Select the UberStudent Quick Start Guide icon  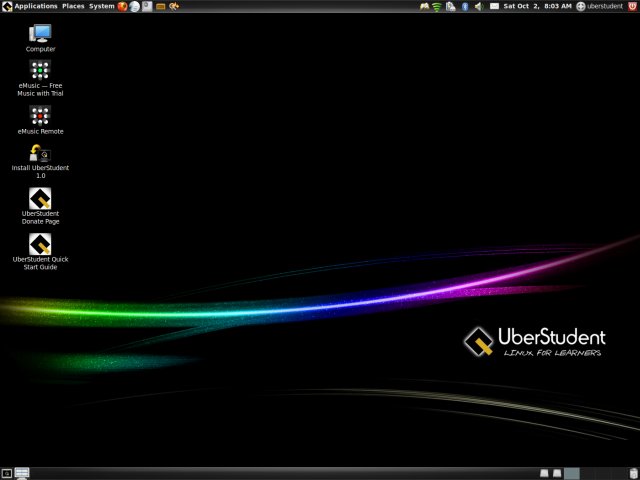click(x=40, y=252)
